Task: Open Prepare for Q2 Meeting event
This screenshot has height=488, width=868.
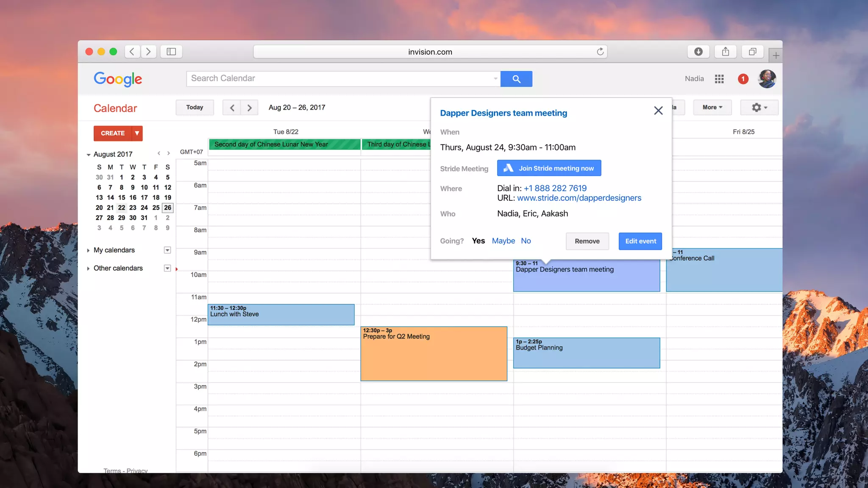Action: click(x=434, y=354)
